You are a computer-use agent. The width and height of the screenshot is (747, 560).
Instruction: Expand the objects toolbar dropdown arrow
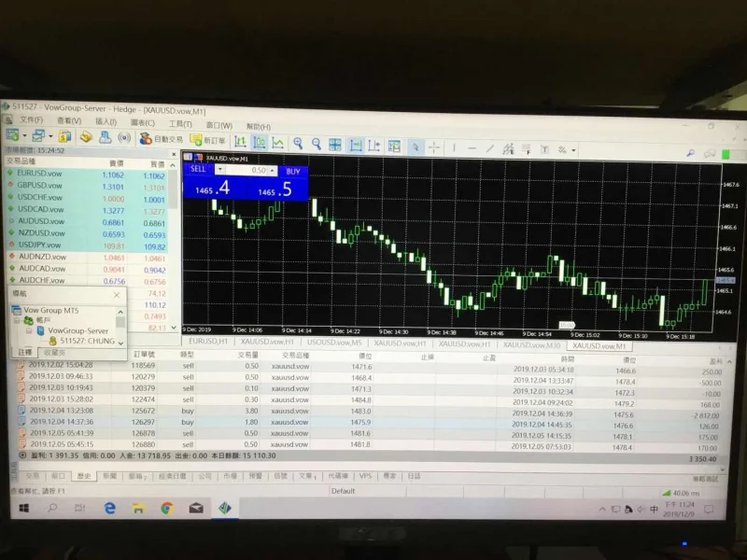573,150
